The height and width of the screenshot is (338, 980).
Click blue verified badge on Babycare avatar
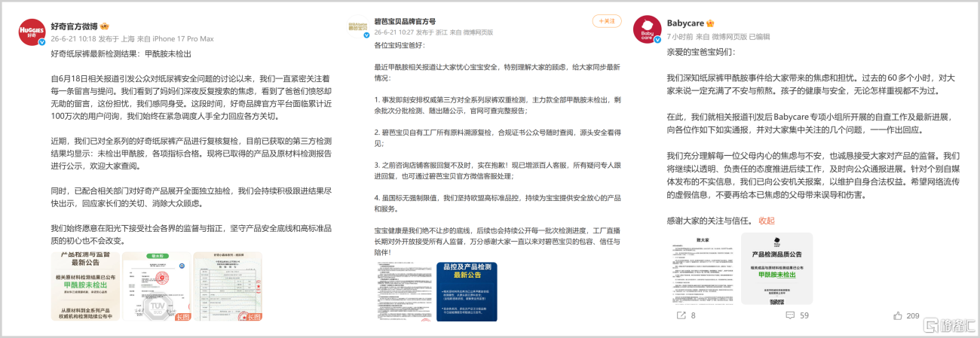657,39
